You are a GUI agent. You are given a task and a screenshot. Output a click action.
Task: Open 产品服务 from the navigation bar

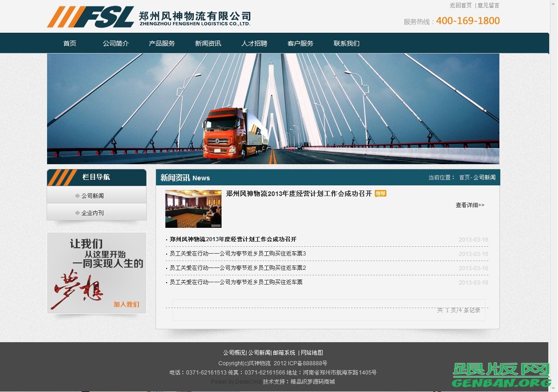click(162, 43)
